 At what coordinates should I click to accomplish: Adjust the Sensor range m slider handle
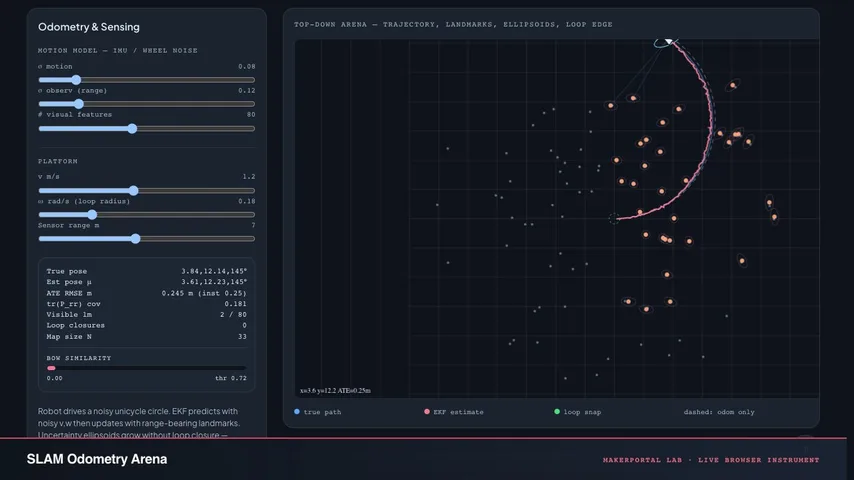(x=136, y=239)
